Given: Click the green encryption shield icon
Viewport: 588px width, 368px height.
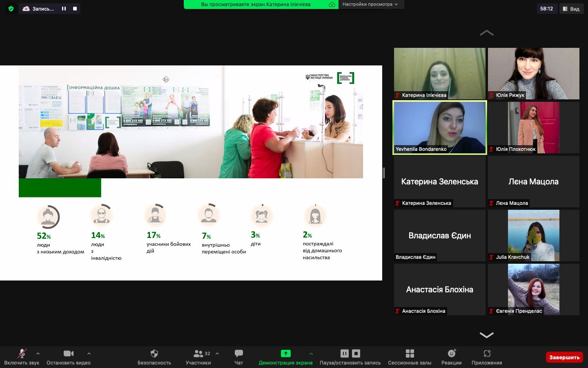Looking at the screenshot, I should 11,9.
